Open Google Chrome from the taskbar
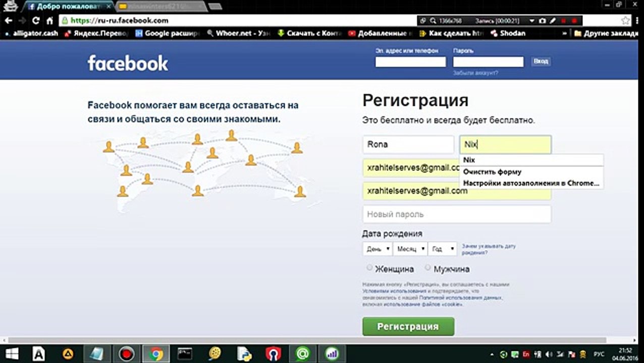 coord(156,354)
